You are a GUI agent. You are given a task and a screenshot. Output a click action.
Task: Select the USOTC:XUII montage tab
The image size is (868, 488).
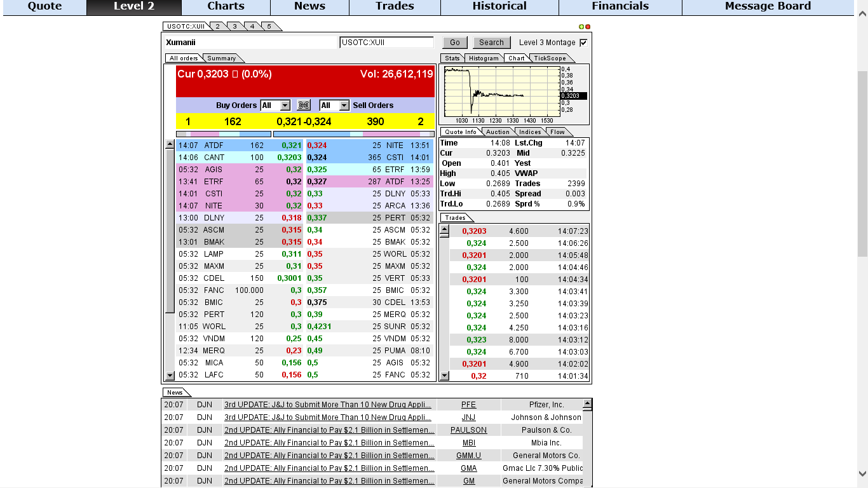[x=185, y=26]
